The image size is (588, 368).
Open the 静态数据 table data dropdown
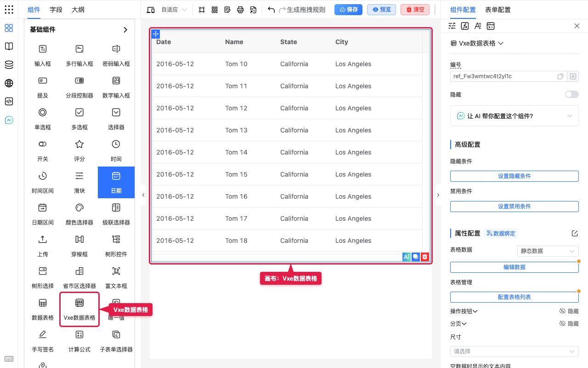point(548,251)
